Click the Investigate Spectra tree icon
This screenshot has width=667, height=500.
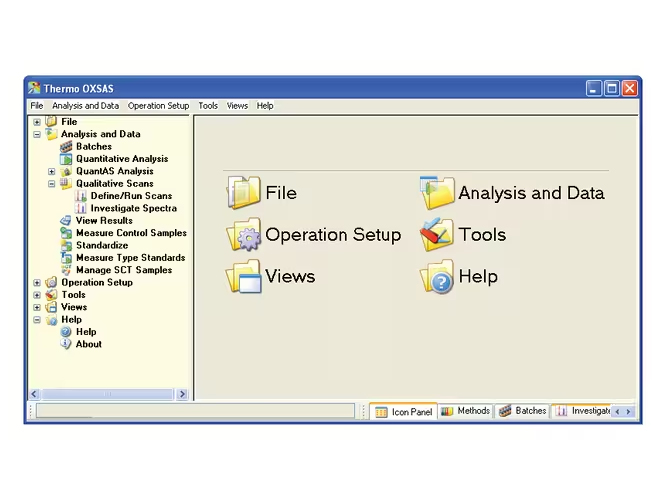pyautogui.click(x=80, y=209)
